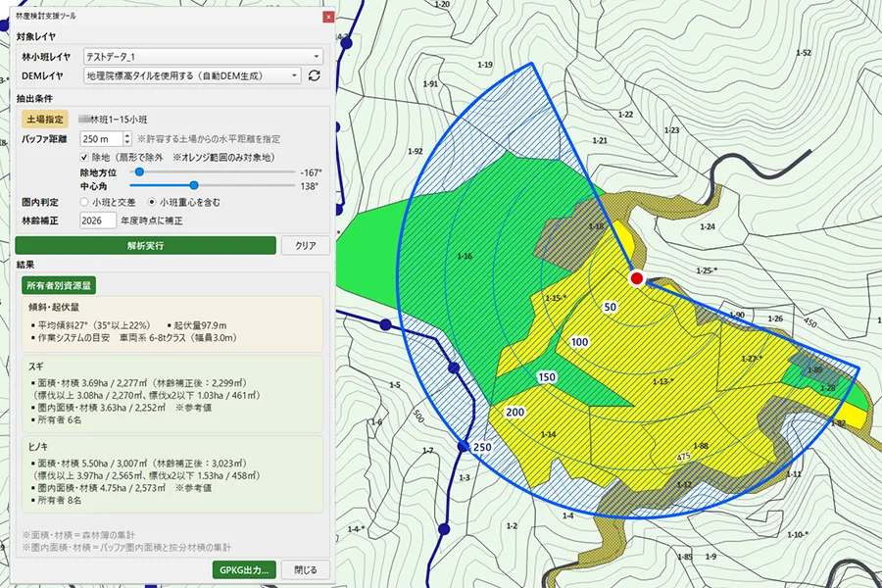
Task: Toggle the 除地 exclusion checkbox
Action: tap(84, 158)
